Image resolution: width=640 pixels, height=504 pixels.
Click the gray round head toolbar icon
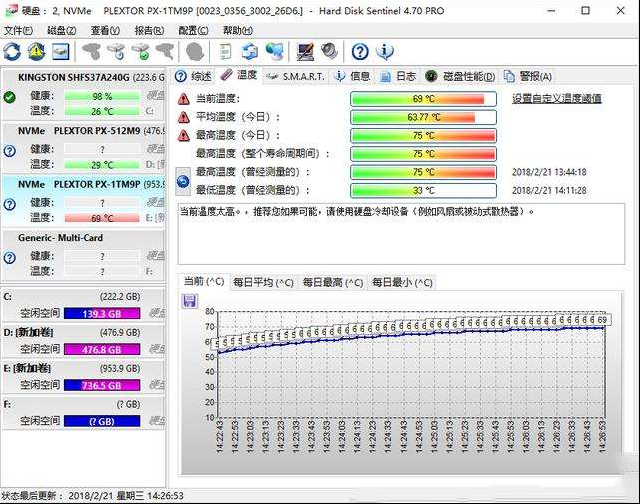click(x=195, y=52)
